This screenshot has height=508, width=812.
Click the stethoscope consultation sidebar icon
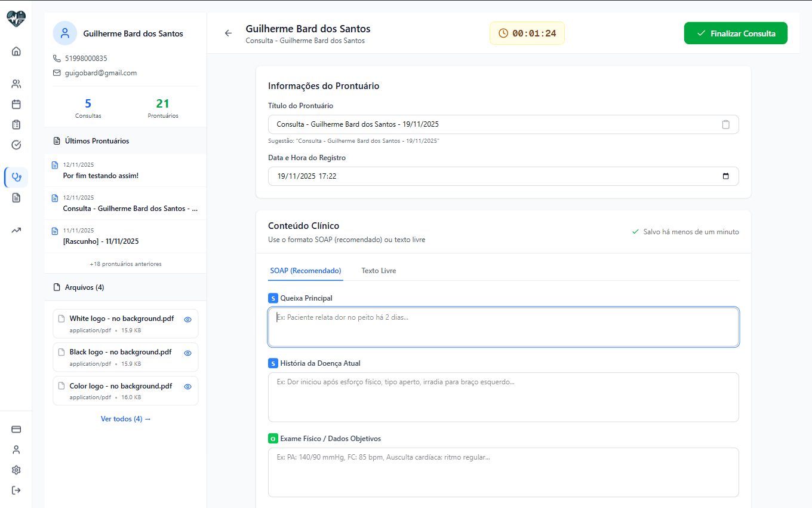[x=16, y=177]
